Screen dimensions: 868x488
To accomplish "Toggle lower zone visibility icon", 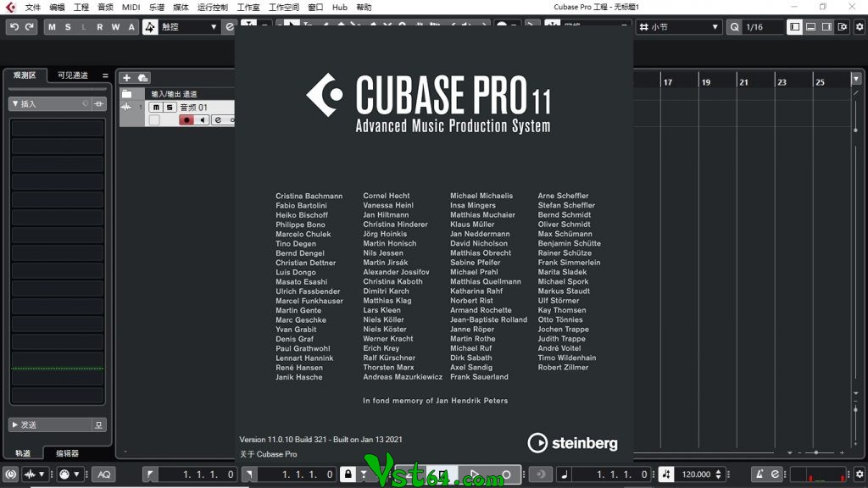I will pyautogui.click(x=810, y=26).
